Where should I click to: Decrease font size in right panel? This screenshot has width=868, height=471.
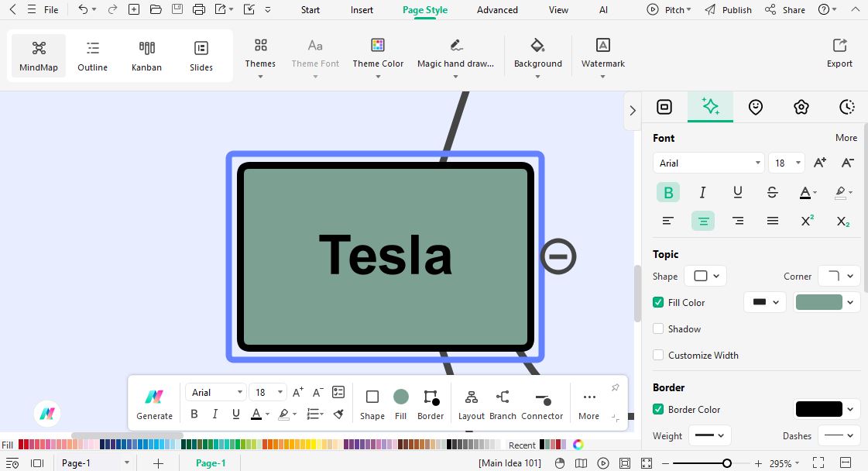tap(848, 163)
